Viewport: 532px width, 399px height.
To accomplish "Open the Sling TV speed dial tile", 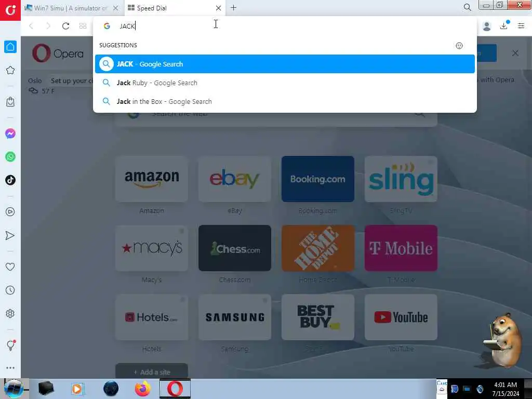I will 401,179.
